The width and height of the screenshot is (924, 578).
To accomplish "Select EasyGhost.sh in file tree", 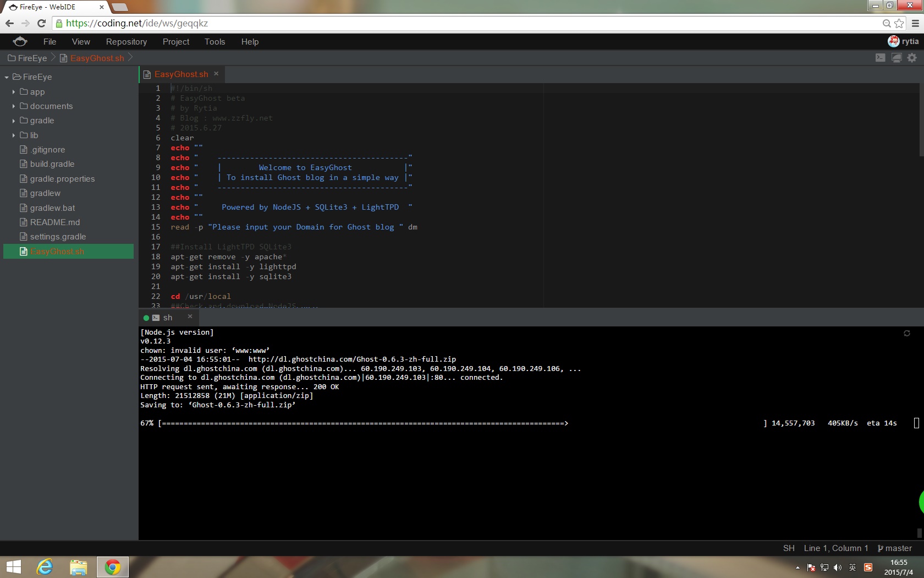I will pos(68,252).
